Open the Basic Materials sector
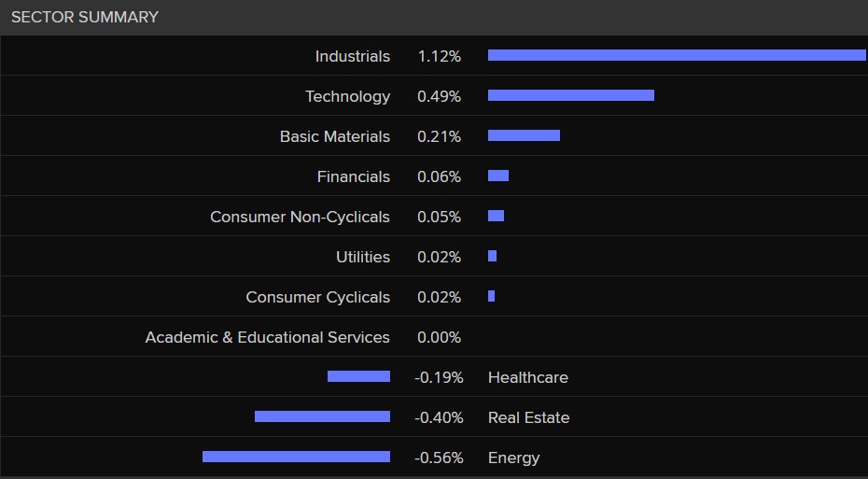The height and width of the screenshot is (479, 868). coord(334,136)
